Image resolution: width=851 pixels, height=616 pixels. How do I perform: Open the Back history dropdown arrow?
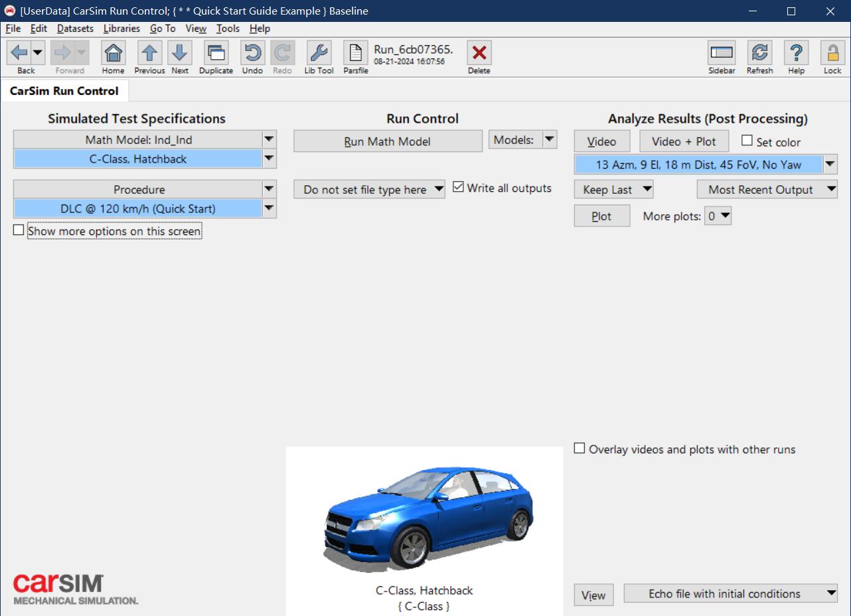tap(38, 52)
